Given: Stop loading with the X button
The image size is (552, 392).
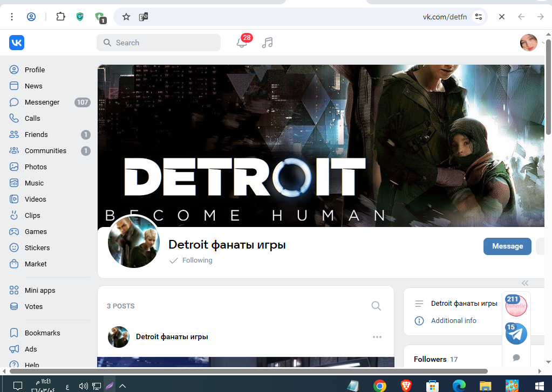Looking at the screenshot, I should pyautogui.click(x=502, y=17).
